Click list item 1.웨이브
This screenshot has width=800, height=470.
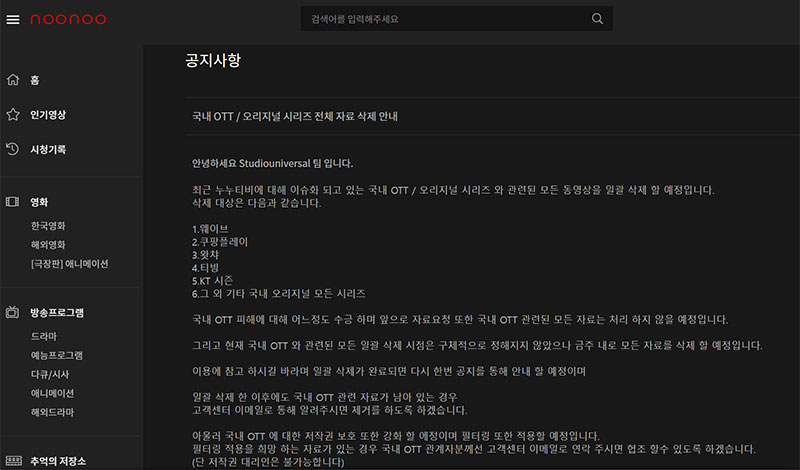coord(210,229)
